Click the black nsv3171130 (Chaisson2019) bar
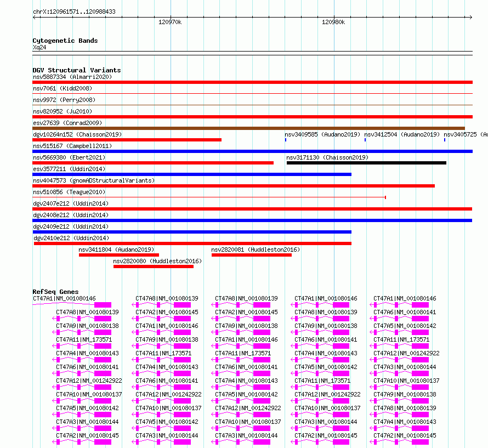Image resolution: width=488 pixels, height=448 pixels. [x=366, y=163]
